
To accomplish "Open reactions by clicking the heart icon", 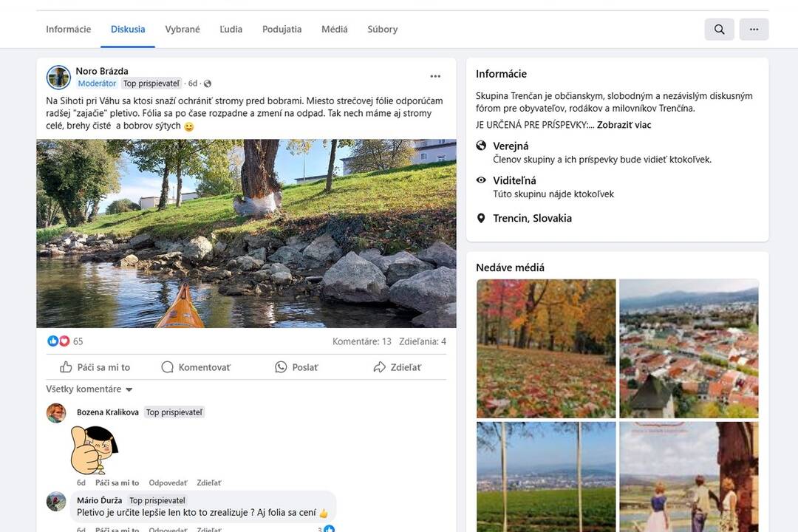I will pyautogui.click(x=64, y=341).
